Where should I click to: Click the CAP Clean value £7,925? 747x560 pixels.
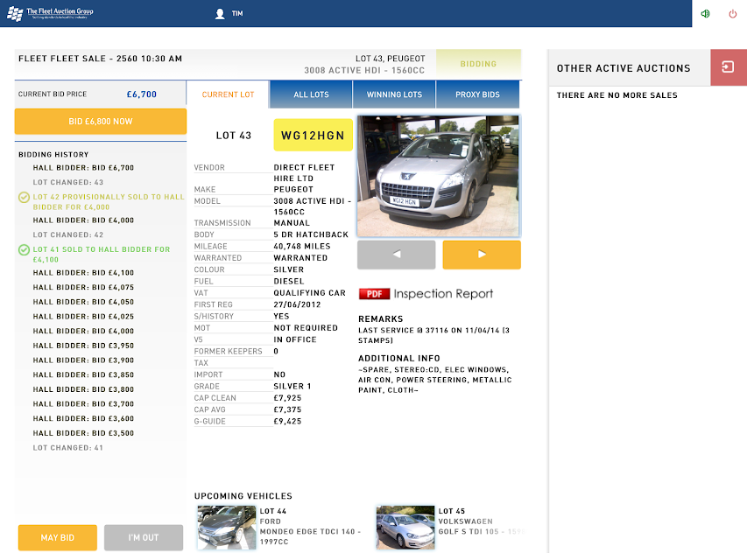(x=287, y=398)
